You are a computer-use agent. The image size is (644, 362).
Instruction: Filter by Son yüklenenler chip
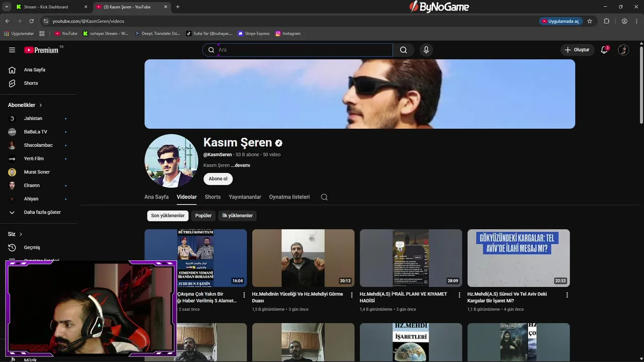tap(168, 216)
